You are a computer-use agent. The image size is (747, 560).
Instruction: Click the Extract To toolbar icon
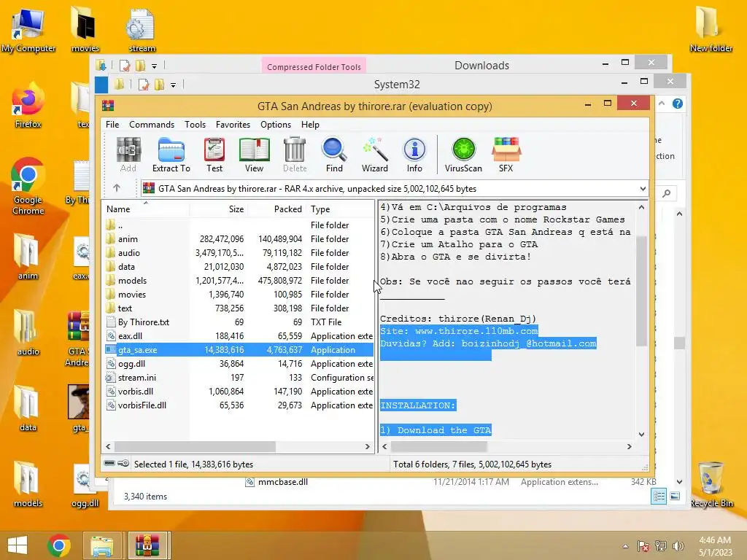click(171, 155)
